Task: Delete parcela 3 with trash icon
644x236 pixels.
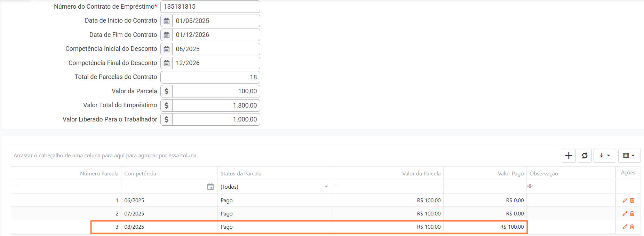Action: 632,227
